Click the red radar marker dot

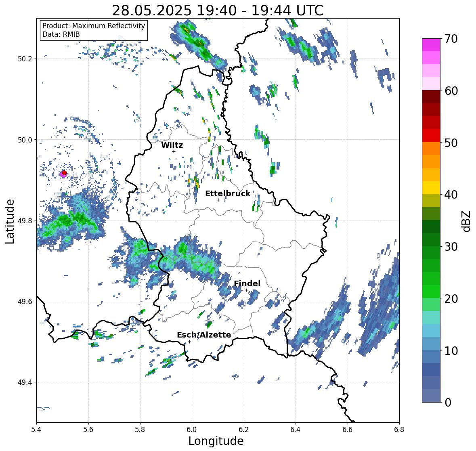point(64,173)
